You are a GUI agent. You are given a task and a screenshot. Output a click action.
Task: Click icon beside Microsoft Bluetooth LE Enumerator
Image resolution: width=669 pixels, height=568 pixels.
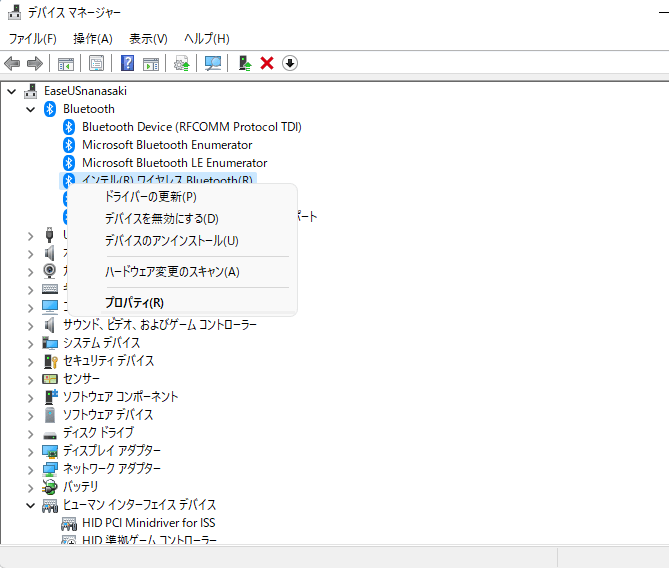pos(69,163)
